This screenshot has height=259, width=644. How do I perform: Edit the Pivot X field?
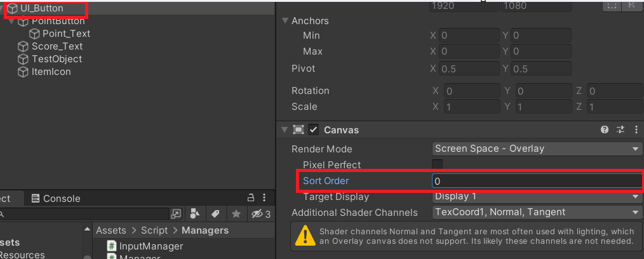tap(469, 69)
